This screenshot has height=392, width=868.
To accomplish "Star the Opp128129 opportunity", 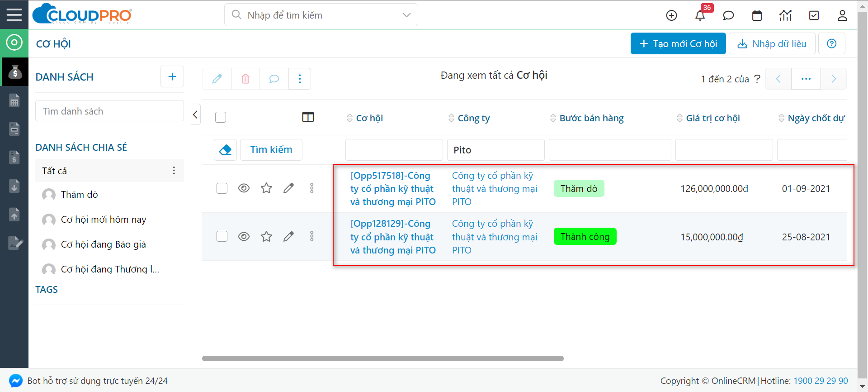I will [266, 236].
